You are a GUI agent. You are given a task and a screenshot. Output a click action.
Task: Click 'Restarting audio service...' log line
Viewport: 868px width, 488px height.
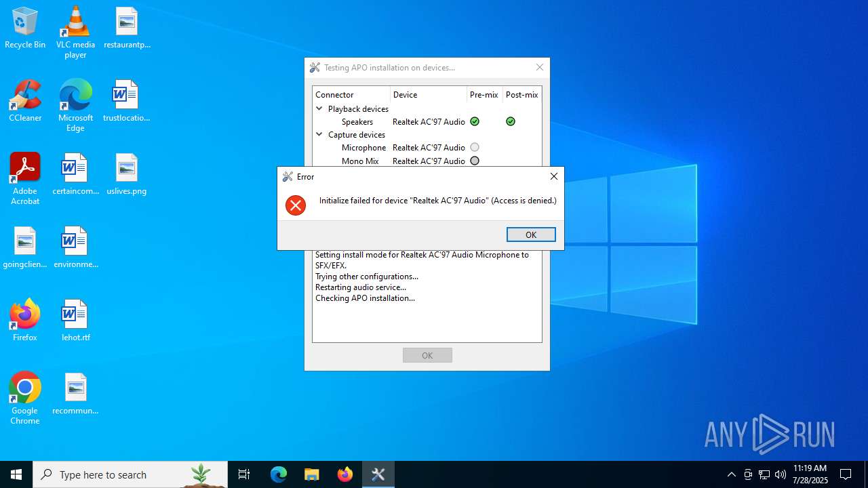(361, 287)
